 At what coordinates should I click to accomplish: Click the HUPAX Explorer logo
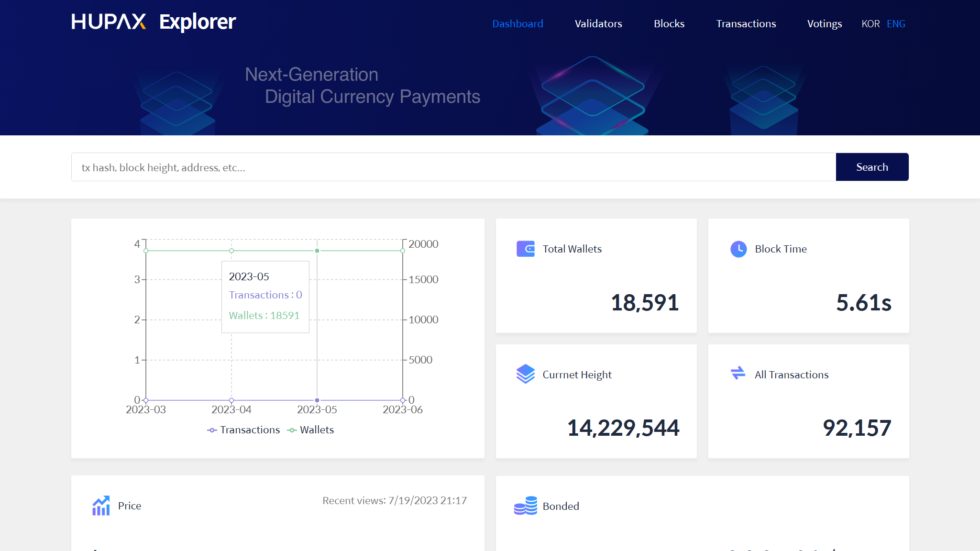153,22
